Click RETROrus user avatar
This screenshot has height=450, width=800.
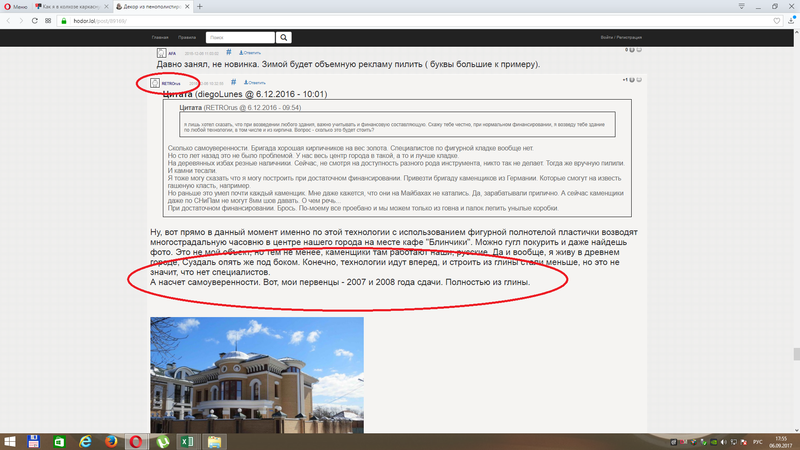click(x=155, y=83)
